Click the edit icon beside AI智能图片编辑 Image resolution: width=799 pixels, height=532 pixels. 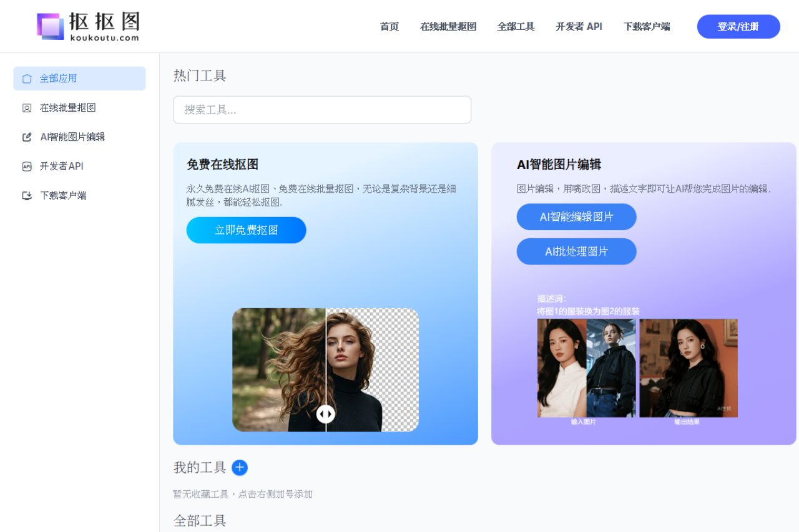pyautogui.click(x=27, y=137)
